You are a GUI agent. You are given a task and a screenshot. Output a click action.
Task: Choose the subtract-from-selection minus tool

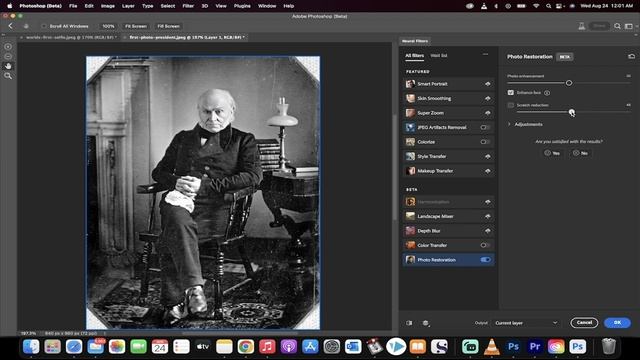[x=8, y=56]
